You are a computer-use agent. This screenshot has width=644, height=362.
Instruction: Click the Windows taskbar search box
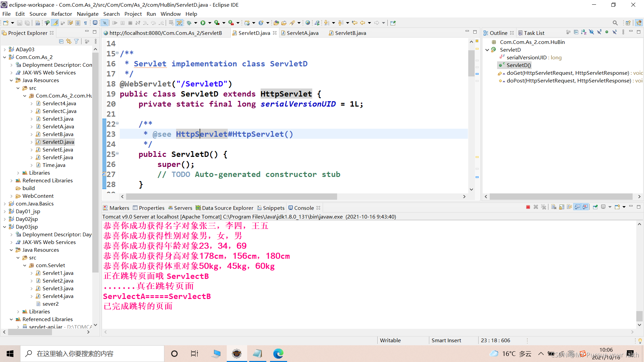92,354
